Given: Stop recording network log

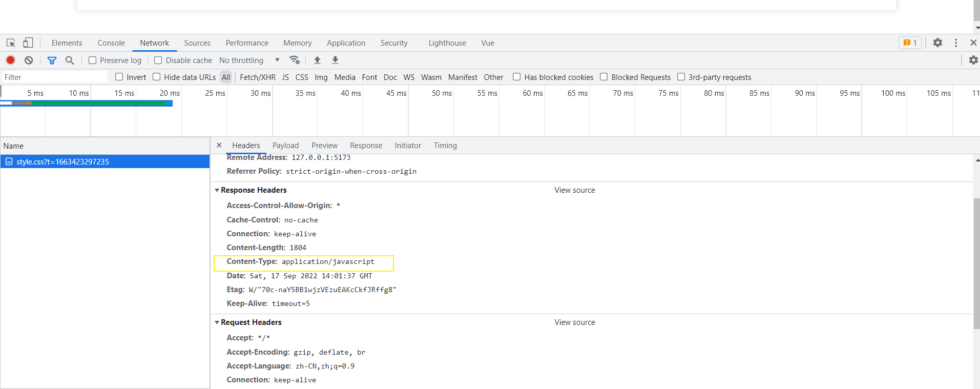Looking at the screenshot, I should 10,60.
